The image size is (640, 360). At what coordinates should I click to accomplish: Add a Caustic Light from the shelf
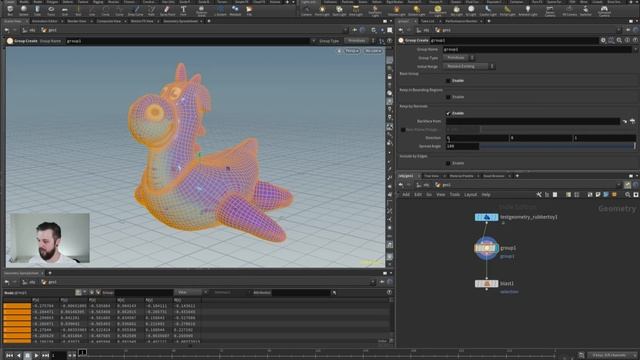pyautogui.click(x=488, y=11)
